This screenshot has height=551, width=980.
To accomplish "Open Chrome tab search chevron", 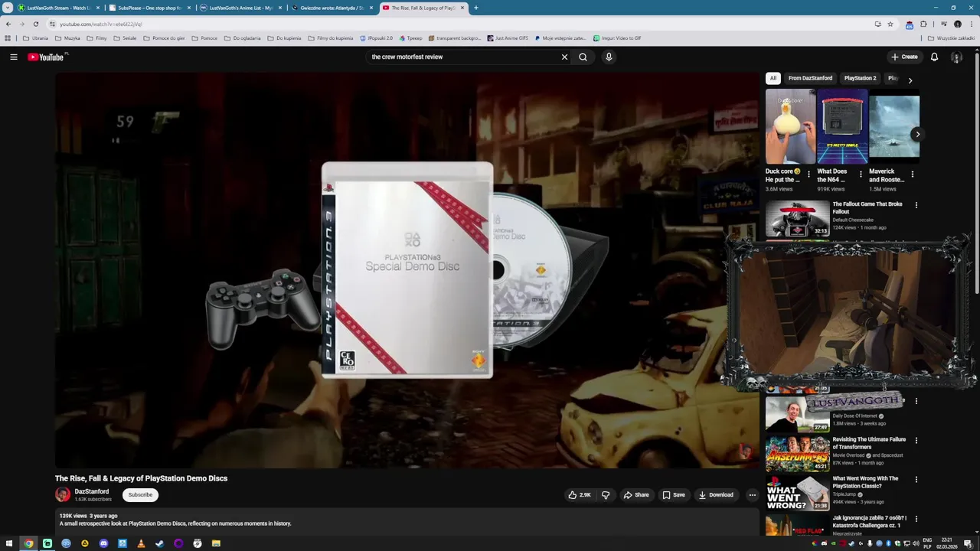I will point(8,8).
